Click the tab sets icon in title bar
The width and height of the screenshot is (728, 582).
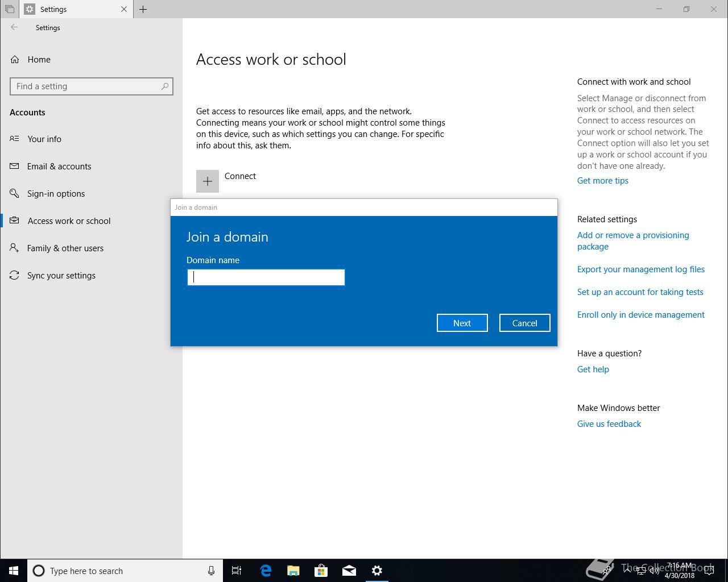[x=10, y=9]
